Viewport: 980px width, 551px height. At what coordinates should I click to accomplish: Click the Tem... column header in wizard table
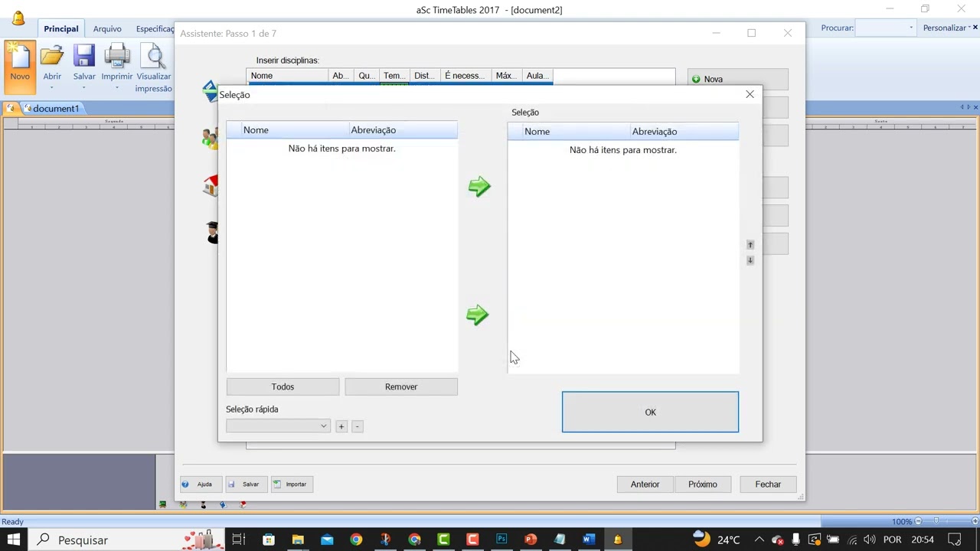tap(394, 76)
